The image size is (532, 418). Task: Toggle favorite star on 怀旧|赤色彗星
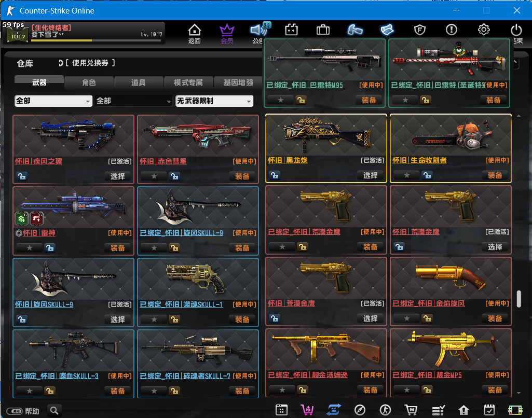pos(154,176)
